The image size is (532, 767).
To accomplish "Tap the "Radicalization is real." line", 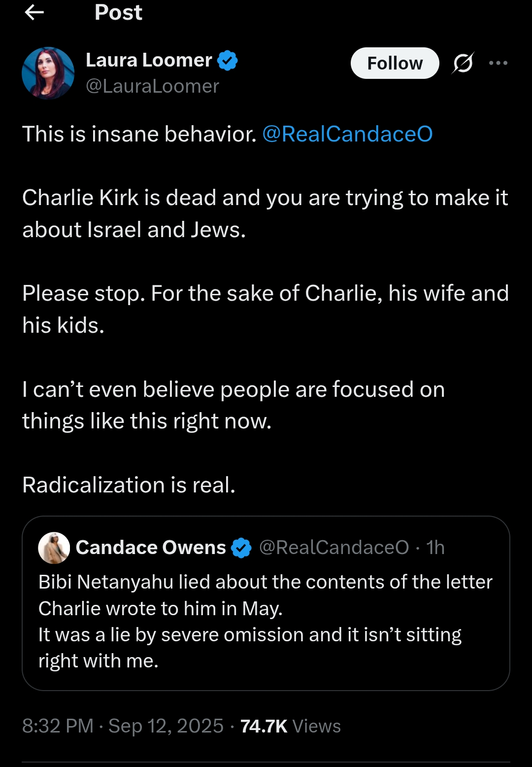I will pyautogui.click(x=129, y=485).
